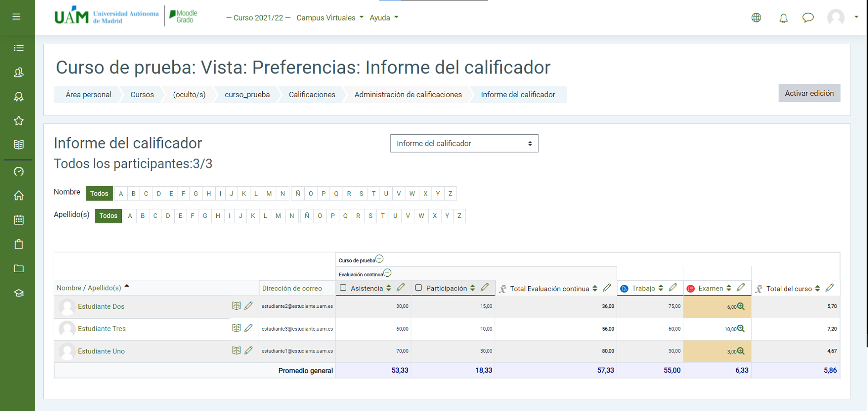868x411 pixels.
Task: Edit the Trabajo column with pencil icon
Action: click(673, 288)
